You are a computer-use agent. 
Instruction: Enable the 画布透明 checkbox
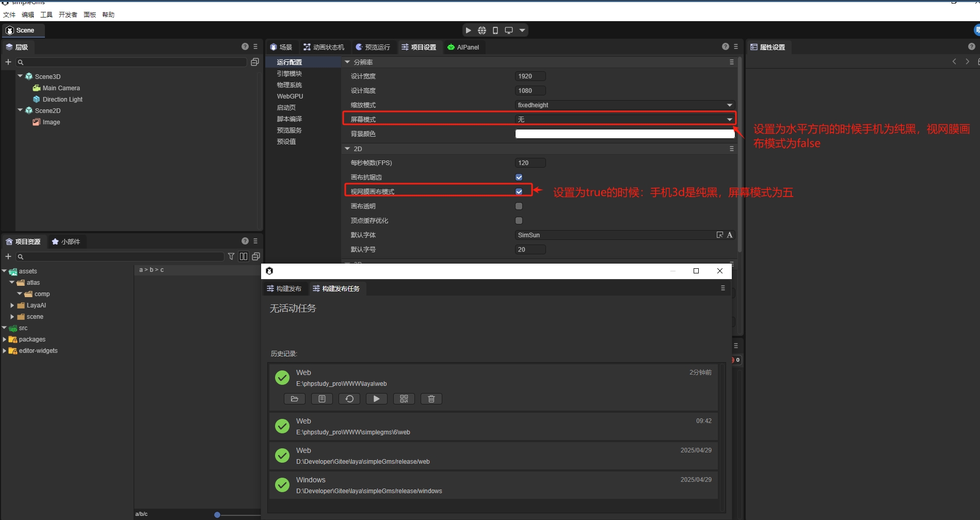tap(519, 206)
